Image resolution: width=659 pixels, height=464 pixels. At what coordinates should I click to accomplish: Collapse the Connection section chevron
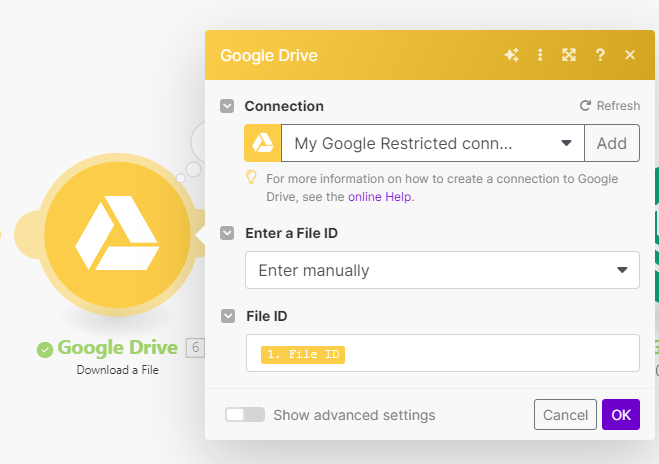(227, 106)
